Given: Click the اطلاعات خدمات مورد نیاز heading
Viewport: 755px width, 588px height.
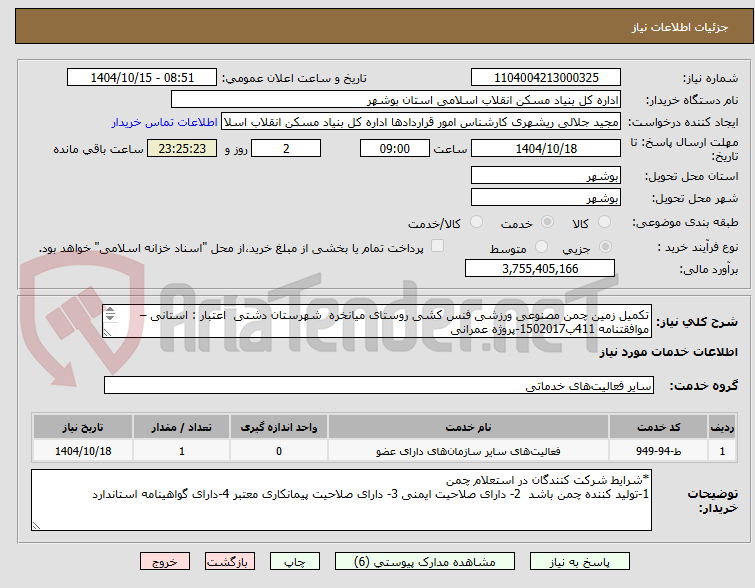Looking at the screenshot, I should pos(668,353).
